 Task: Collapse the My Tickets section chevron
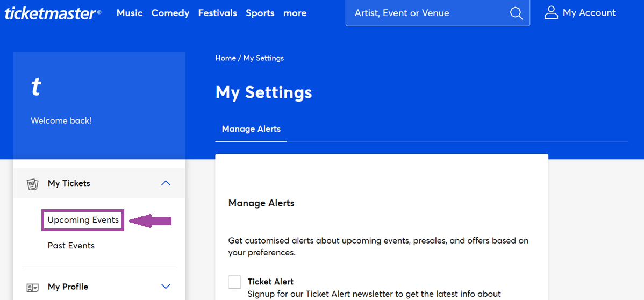[166, 183]
